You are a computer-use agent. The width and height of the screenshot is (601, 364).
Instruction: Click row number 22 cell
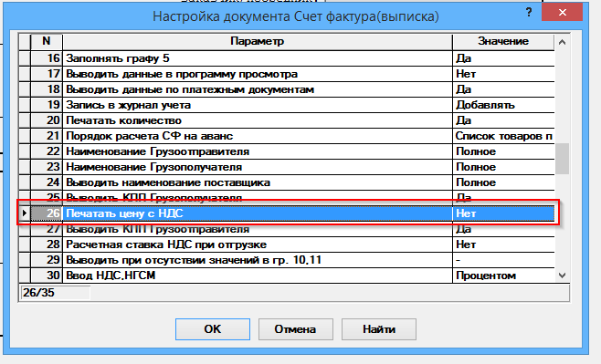[x=47, y=151]
